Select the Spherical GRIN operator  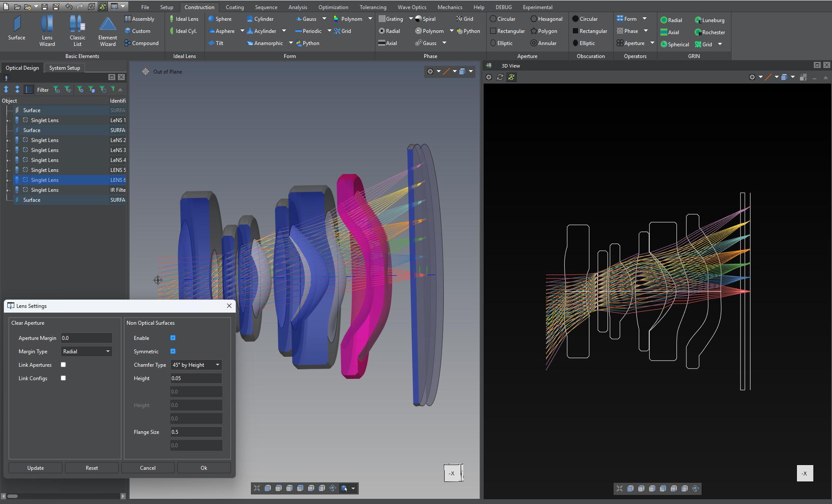point(674,44)
